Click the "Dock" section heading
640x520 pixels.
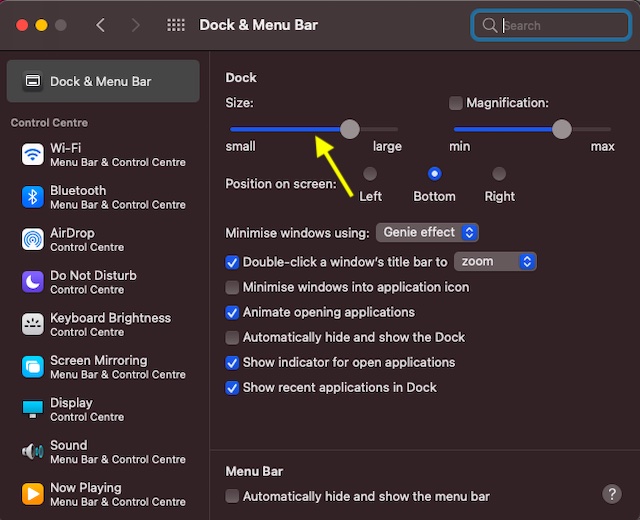click(x=241, y=78)
